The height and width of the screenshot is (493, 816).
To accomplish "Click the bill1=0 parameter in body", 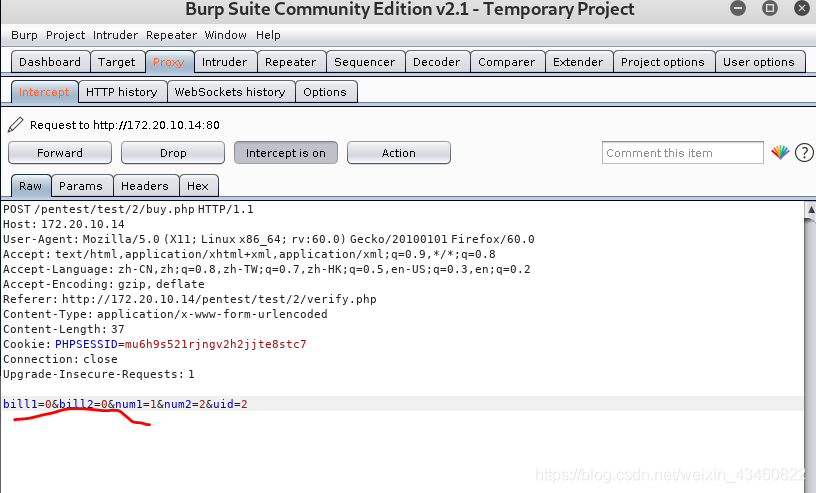I will coord(27,404).
